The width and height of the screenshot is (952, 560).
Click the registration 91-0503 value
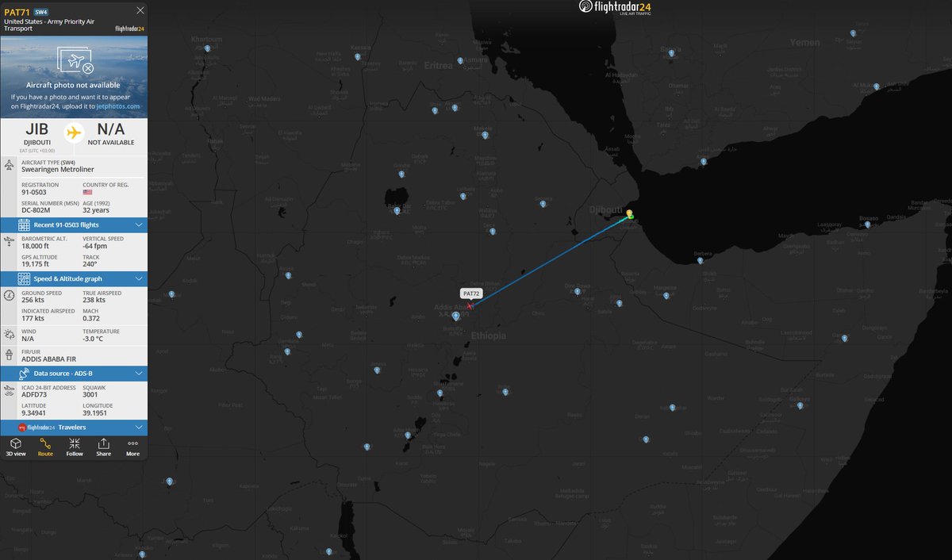pyautogui.click(x=34, y=191)
